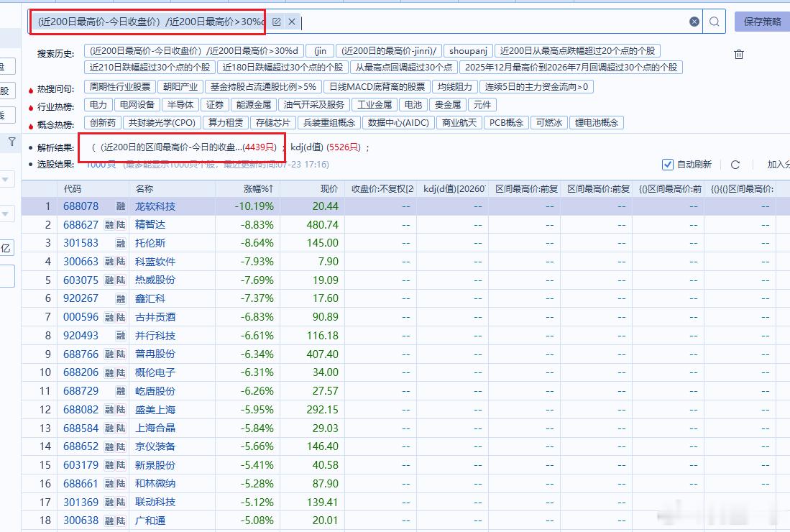Pick the 贵金属 industry tag

[448, 105]
